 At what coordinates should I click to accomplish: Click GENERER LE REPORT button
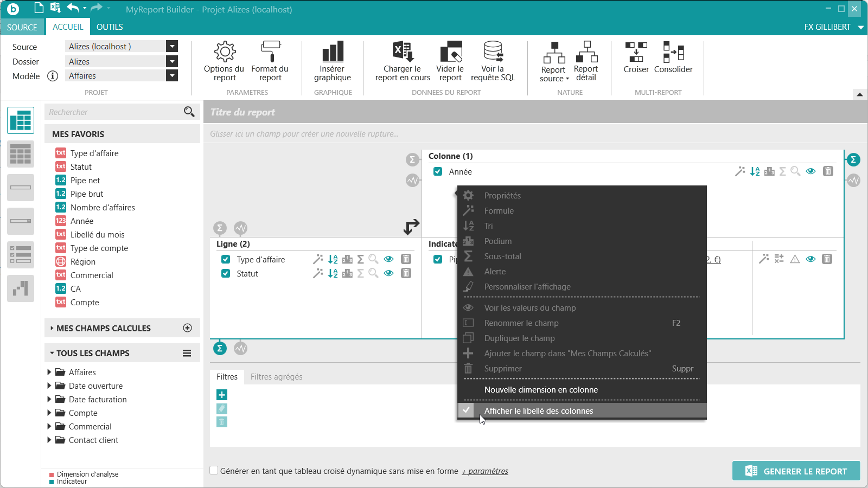[x=796, y=471]
